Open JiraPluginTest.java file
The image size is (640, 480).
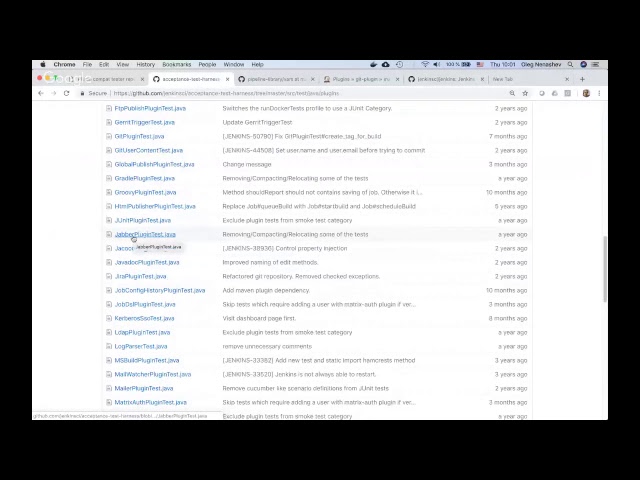coord(140,276)
